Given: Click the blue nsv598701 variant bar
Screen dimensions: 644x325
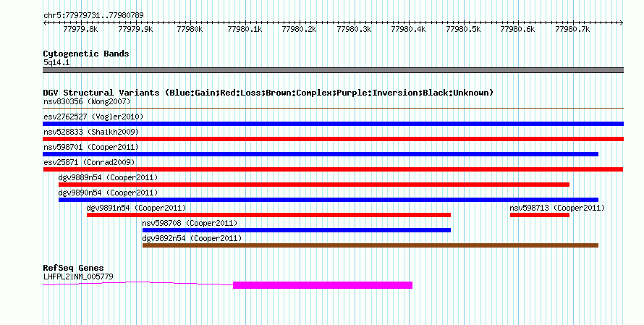Looking at the screenshot, I should pyautogui.click(x=321, y=154).
